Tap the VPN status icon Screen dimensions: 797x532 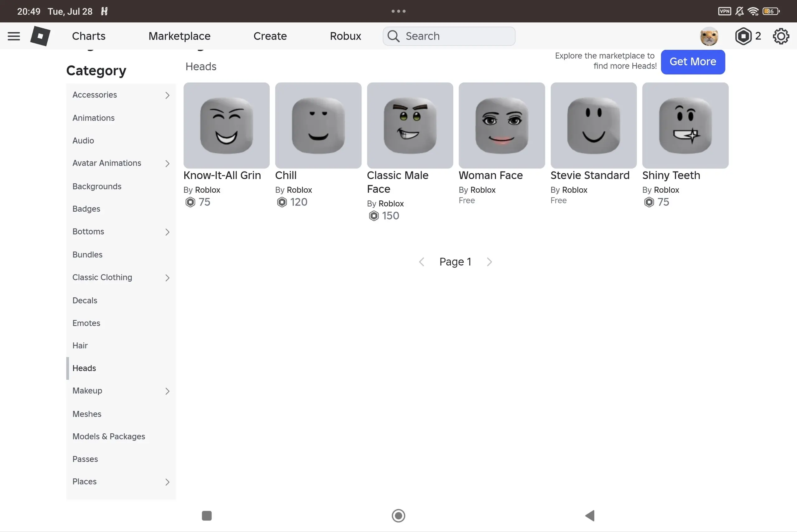(x=724, y=11)
